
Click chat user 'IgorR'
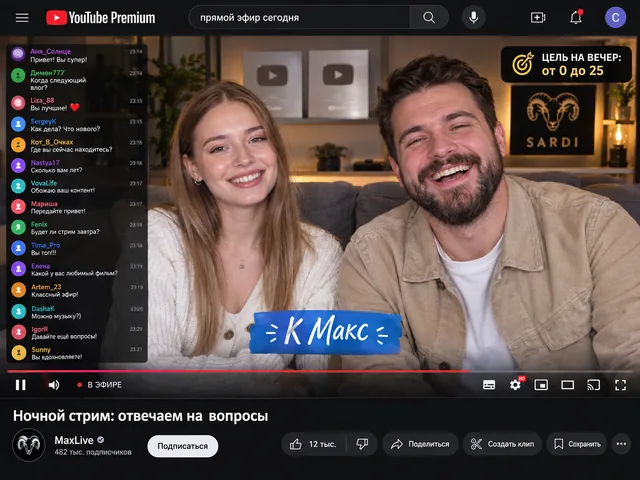tap(40, 329)
